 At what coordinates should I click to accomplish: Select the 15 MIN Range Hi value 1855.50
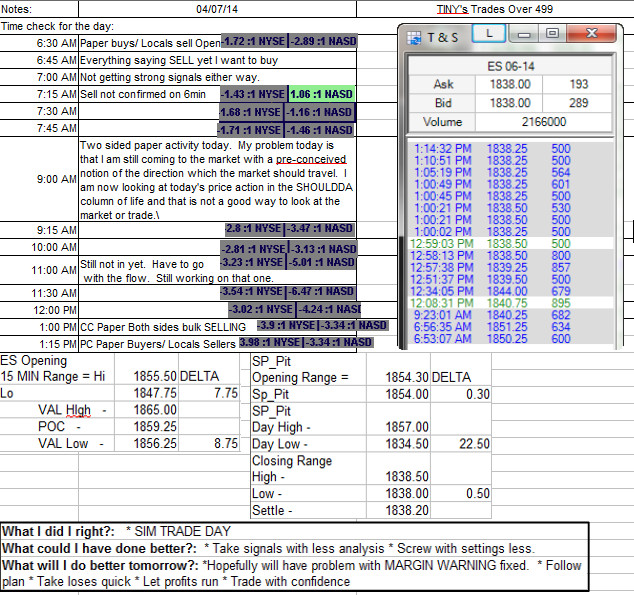146,376
